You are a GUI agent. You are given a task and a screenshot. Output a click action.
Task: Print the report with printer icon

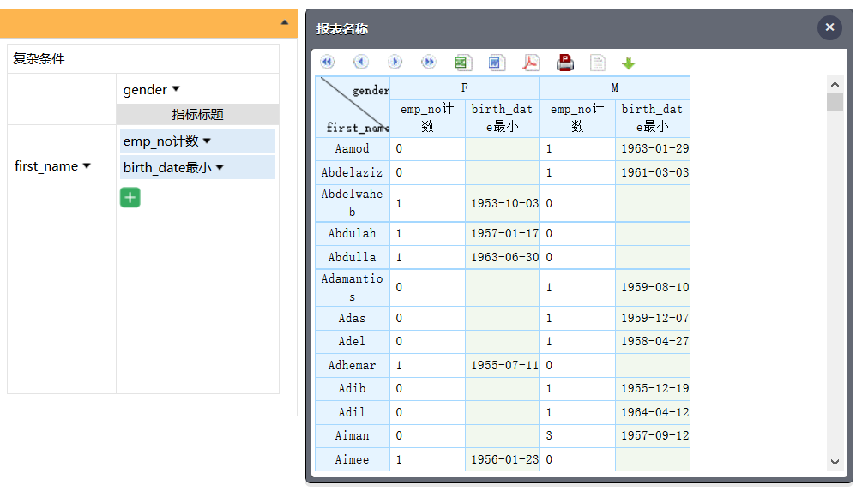point(564,63)
